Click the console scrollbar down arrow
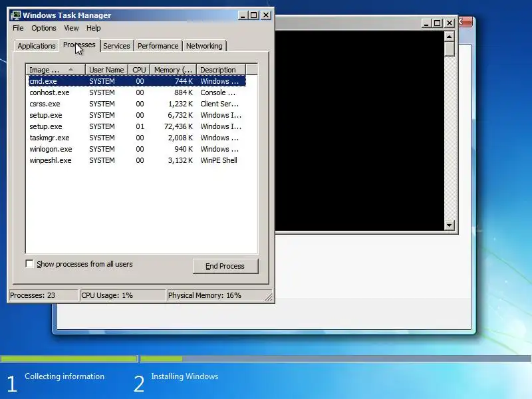532x399 pixels. pos(450,225)
